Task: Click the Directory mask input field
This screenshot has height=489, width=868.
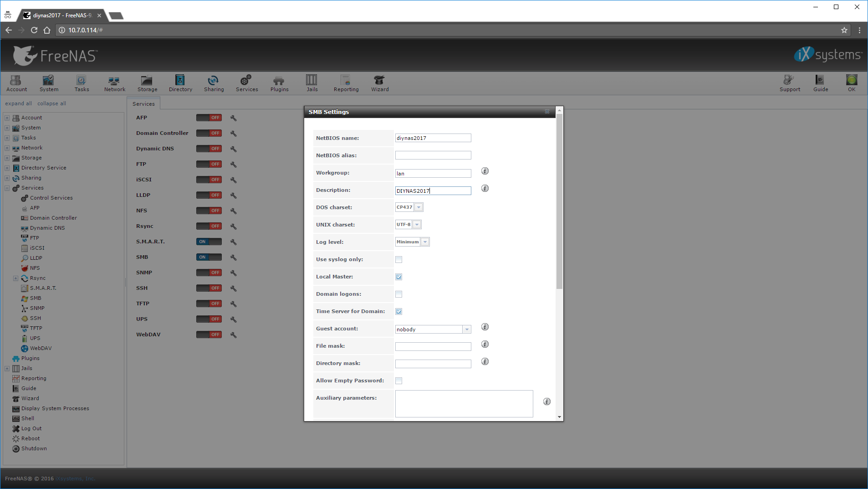Action: click(433, 364)
